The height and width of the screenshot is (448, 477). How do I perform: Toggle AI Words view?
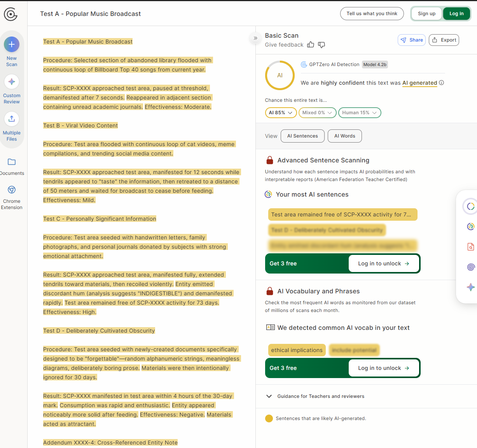click(x=344, y=136)
